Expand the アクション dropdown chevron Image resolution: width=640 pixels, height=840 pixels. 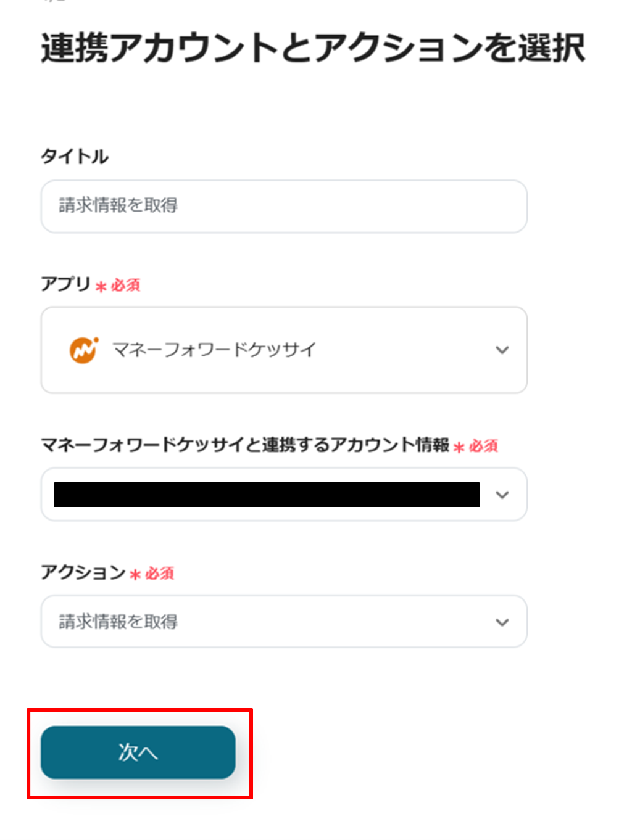(502, 622)
